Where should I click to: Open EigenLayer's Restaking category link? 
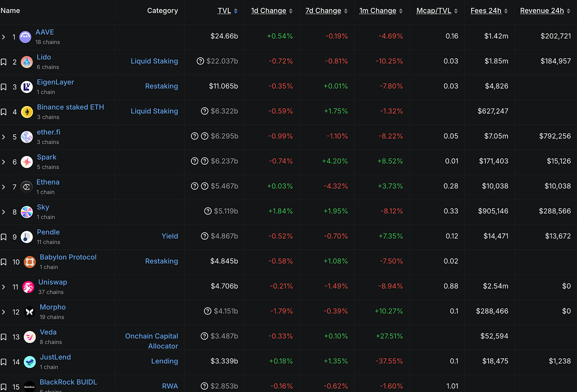(161, 86)
